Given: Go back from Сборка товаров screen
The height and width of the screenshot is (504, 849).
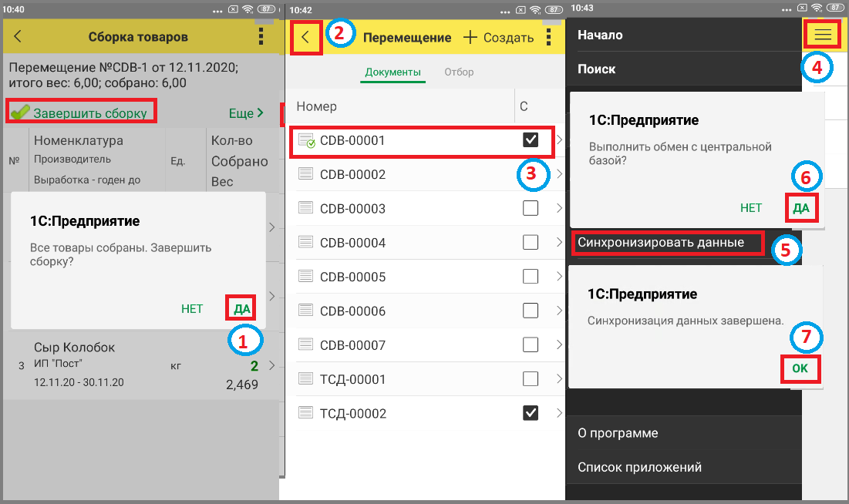Looking at the screenshot, I should (x=17, y=36).
